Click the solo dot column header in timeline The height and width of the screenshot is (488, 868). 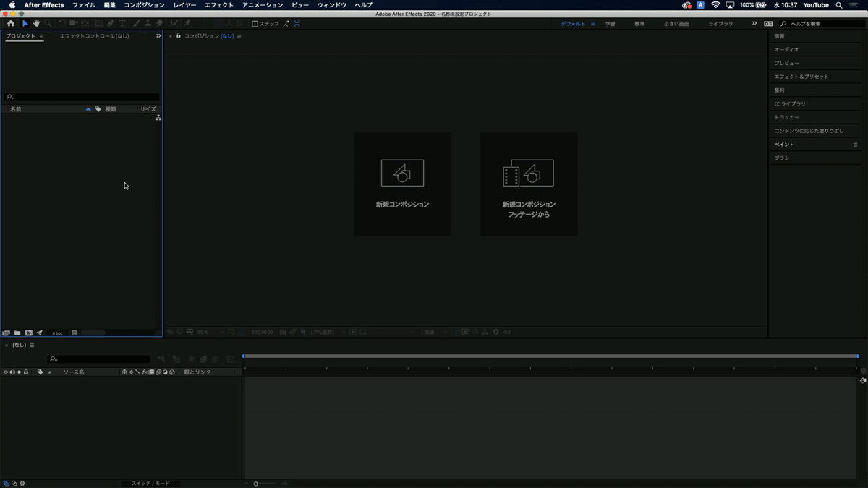[x=19, y=372]
